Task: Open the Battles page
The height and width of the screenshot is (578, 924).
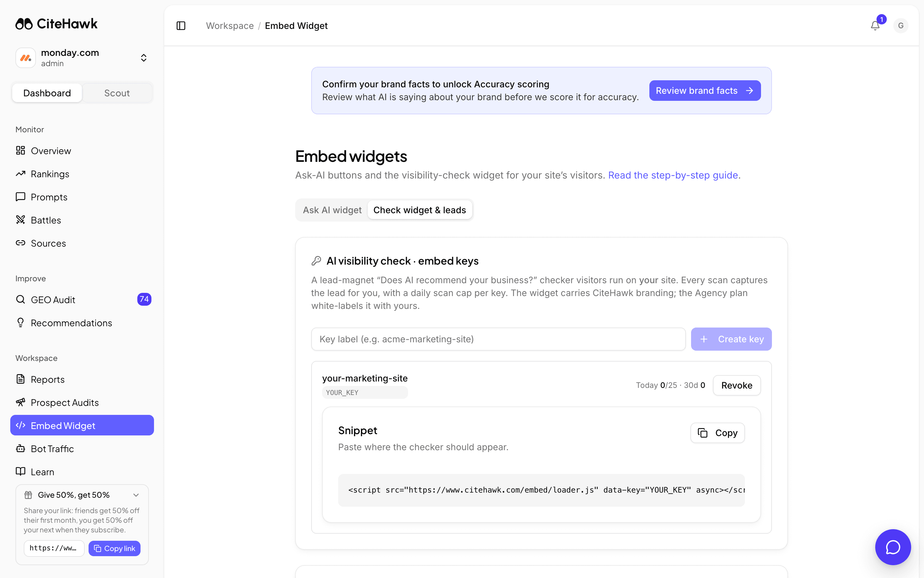Action: point(82,220)
